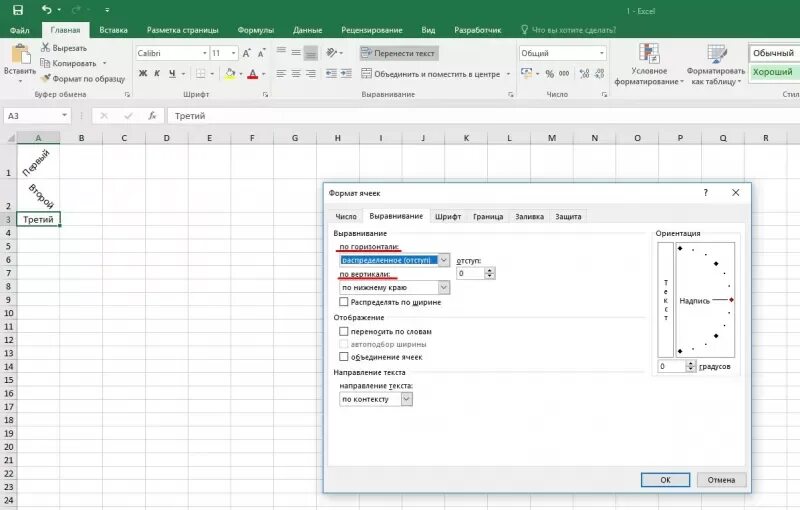Click the Comma Style (000) icon
Viewport: 800px width, 510px height.
point(564,74)
